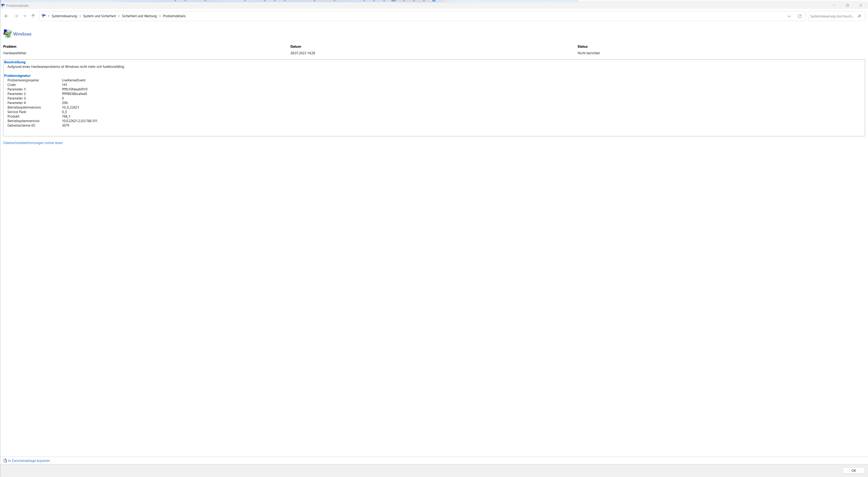Open Datenschutzbestimmungen online lesen link

pyautogui.click(x=33, y=143)
